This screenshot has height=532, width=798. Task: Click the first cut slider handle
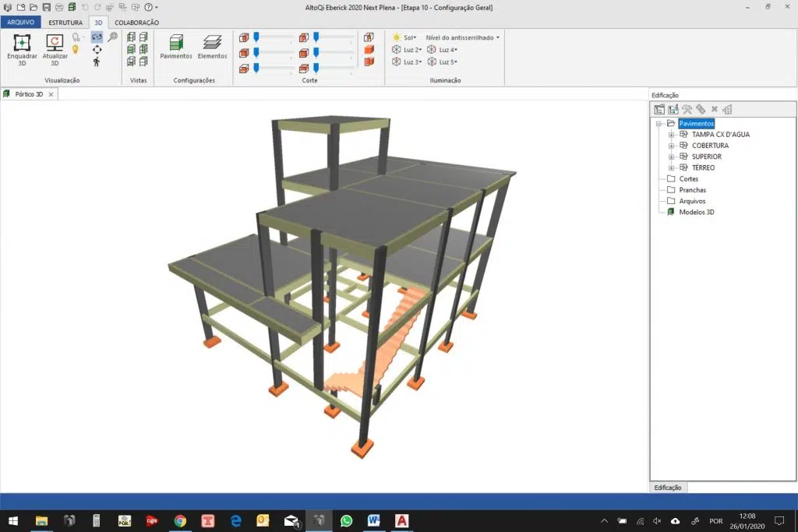click(256, 37)
